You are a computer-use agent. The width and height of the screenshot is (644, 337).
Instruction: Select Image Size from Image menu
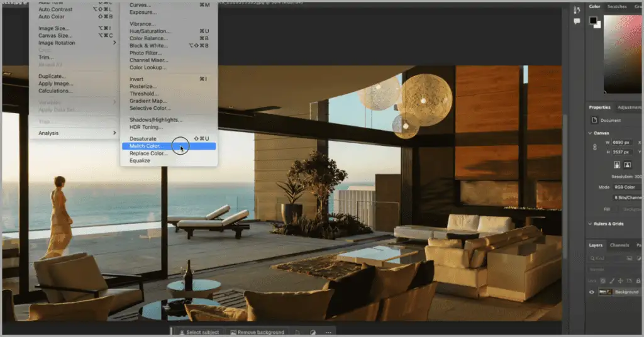pos(76,28)
